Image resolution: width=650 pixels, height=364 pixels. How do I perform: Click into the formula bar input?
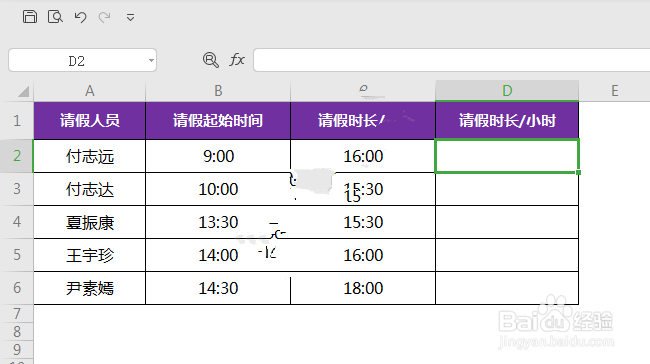[451, 60]
